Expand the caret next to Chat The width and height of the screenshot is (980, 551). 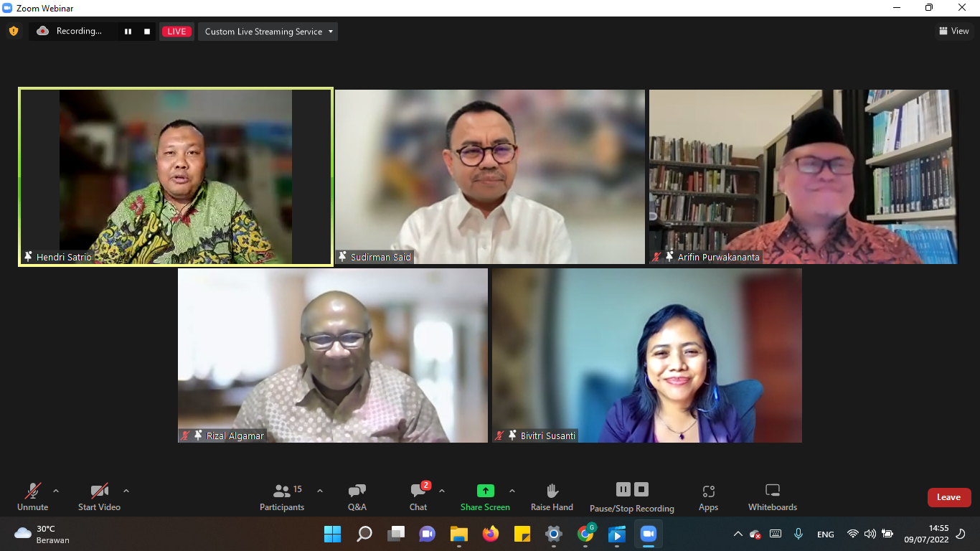(x=442, y=491)
